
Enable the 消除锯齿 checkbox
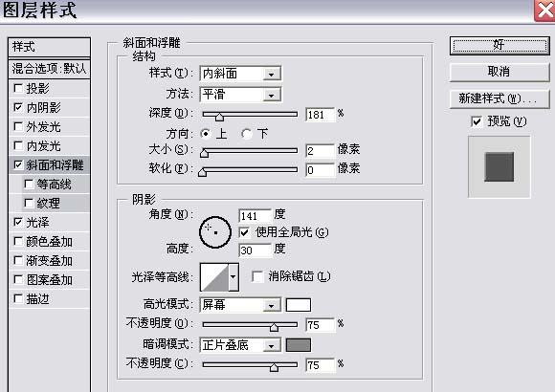point(257,276)
